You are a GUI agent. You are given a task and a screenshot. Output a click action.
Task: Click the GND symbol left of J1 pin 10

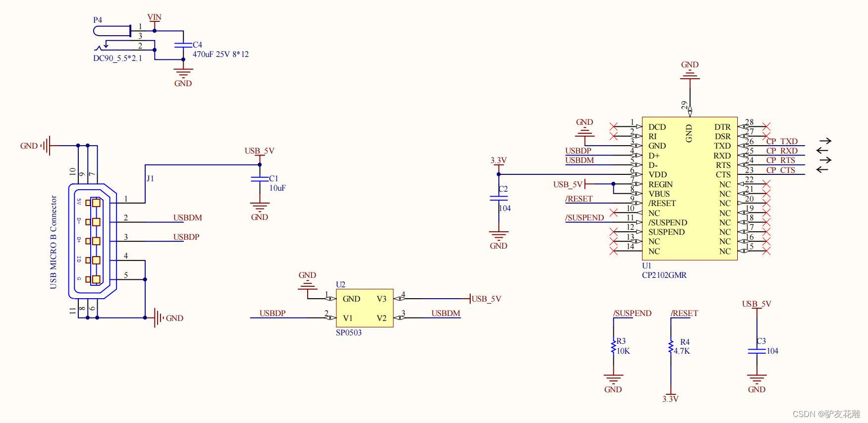[x=35, y=146]
